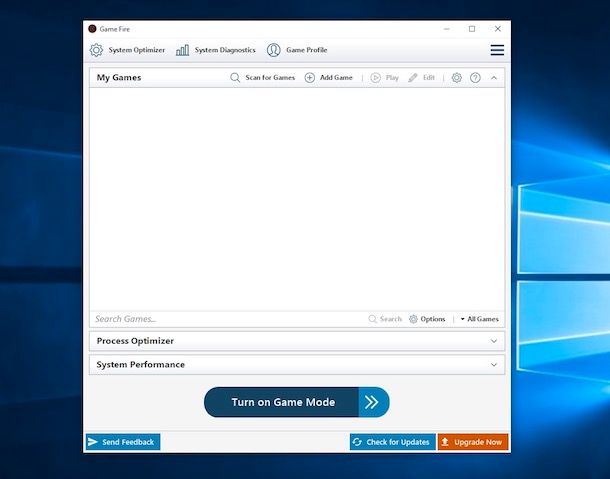The width and height of the screenshot is (610, 479).
Task: Click Upgrade Now button
Action: tap(473, 442)
